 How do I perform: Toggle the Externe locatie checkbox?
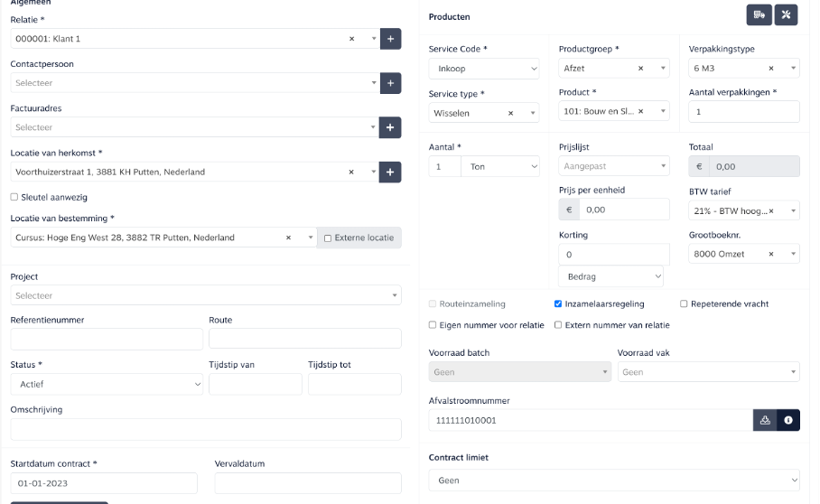pyautogui.click(x=328, y=238)
